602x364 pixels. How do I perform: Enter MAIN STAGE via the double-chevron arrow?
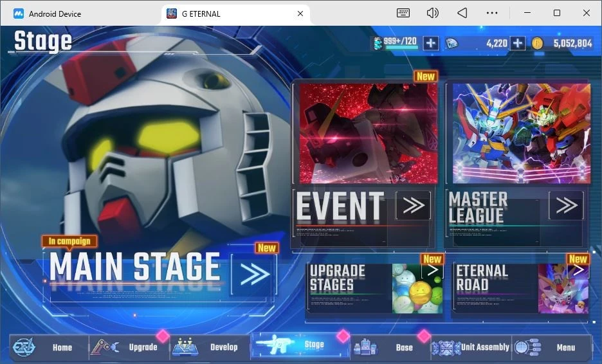tap(254, 275)
